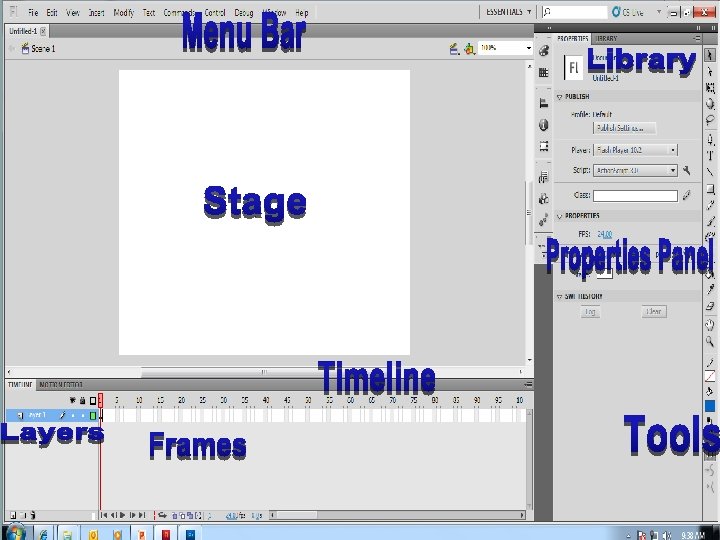Toggle Layer 1 lock dot

[83, 415]
